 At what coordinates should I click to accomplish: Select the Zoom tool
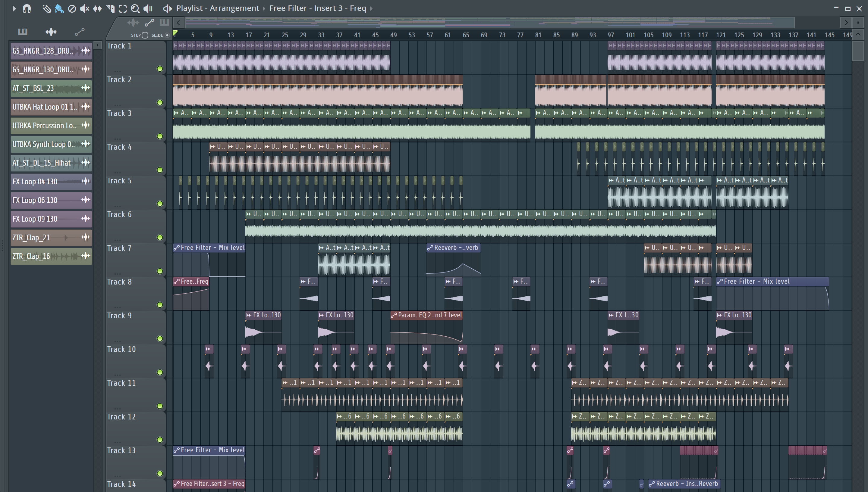[135, 8]
